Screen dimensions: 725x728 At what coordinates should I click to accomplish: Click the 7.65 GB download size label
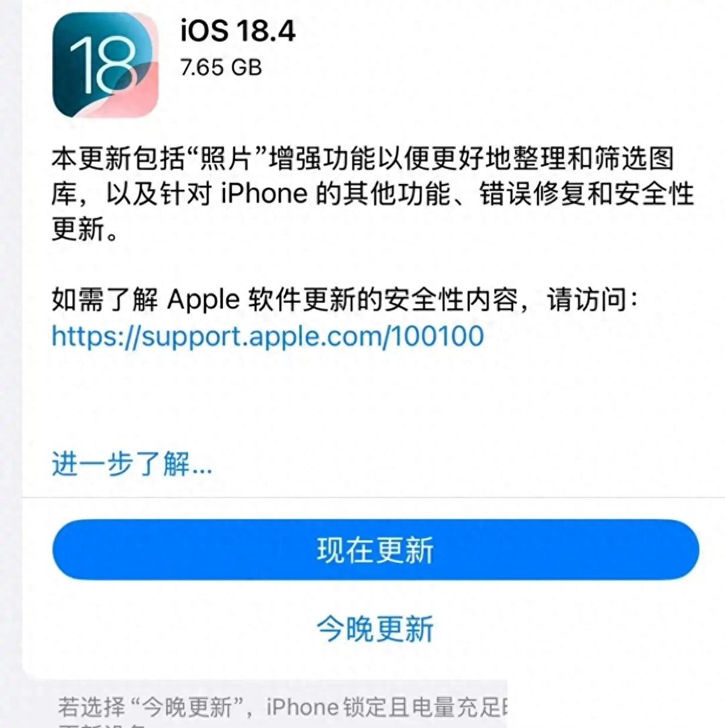tap(221, 68)
